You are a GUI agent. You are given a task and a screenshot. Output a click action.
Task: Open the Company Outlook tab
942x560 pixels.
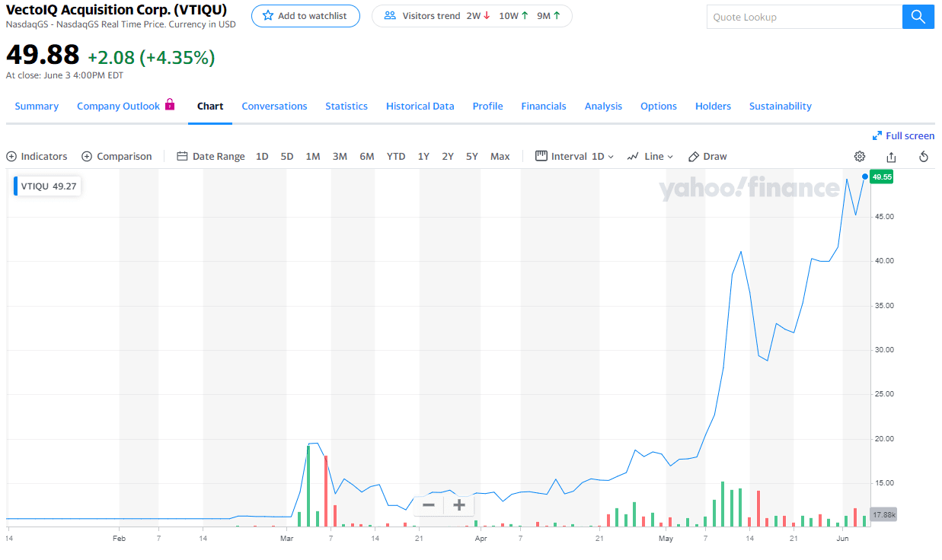pos(118,107)
